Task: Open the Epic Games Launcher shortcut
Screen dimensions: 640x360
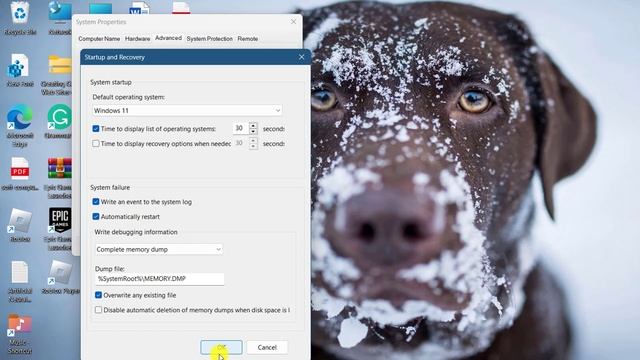Action: click(x=60, y=229)
